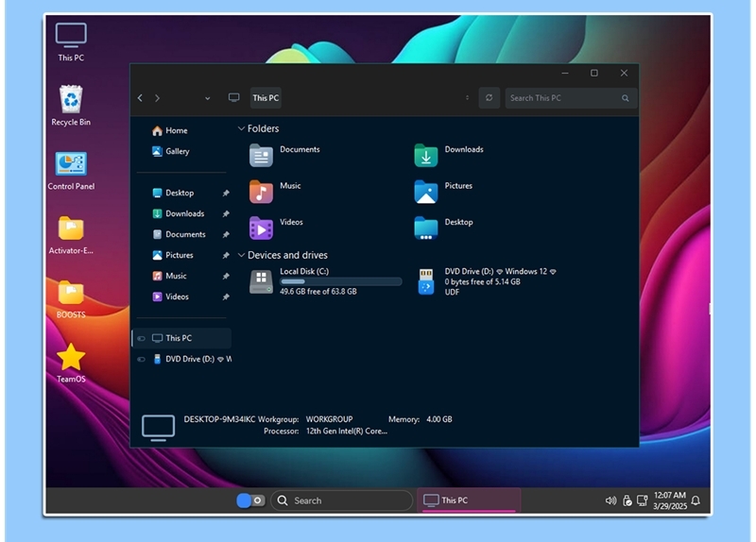Unpin Desktop from quick access

[226, 194]
